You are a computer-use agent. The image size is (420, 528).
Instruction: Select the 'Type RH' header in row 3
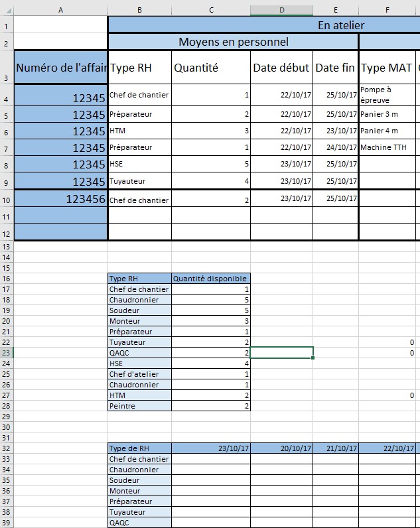pyautogui.click(x=139, y=68)
